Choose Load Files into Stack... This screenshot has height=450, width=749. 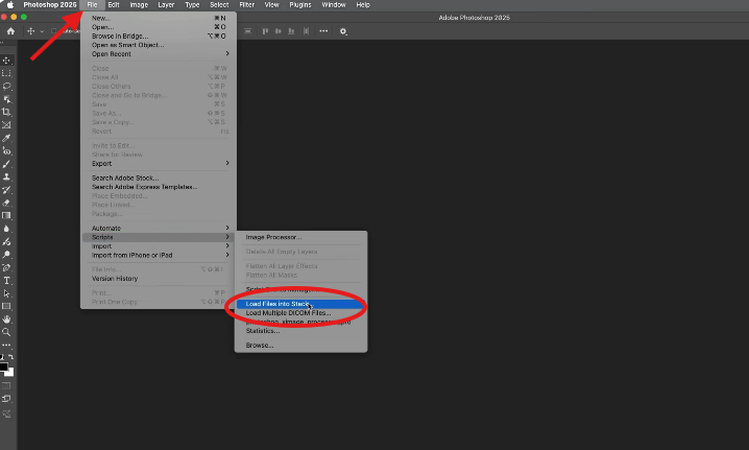[301, 304]
